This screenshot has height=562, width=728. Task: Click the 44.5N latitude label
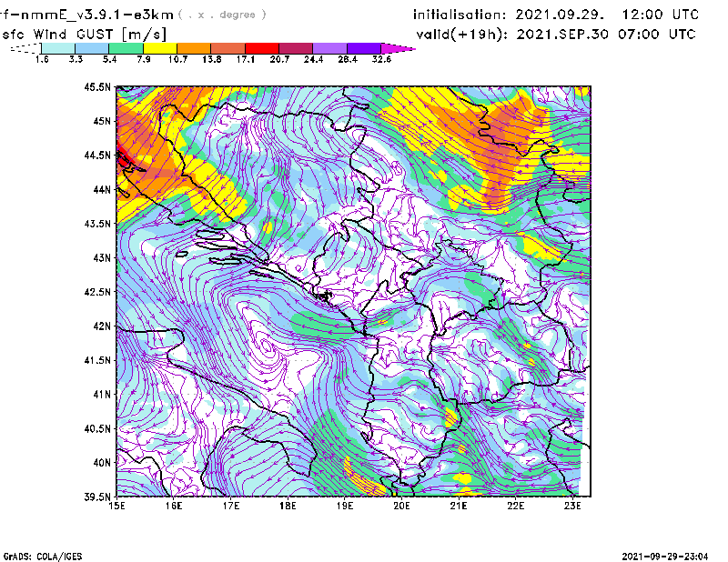[x=97, y=155]
